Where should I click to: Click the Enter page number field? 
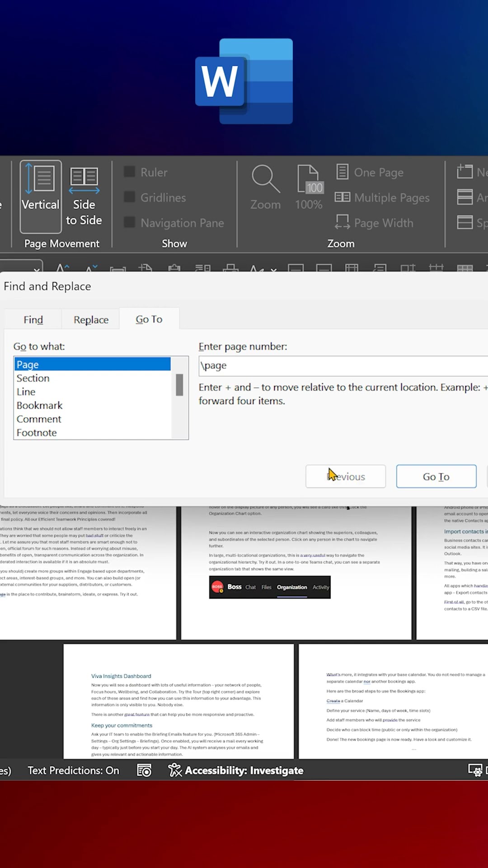(x=343, y=366)
